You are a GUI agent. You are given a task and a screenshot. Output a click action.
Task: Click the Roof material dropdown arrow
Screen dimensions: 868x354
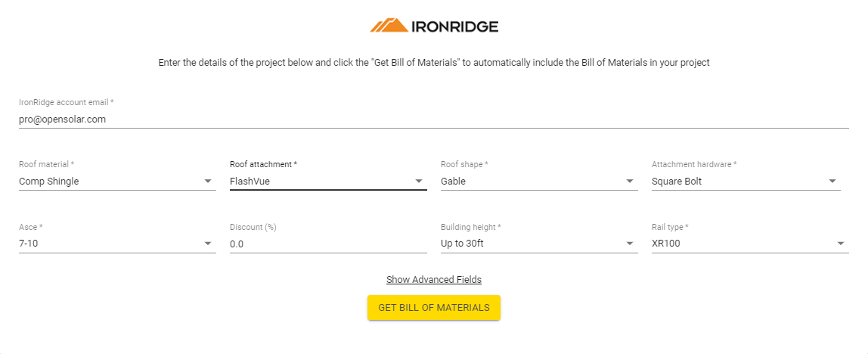[208, 181]
